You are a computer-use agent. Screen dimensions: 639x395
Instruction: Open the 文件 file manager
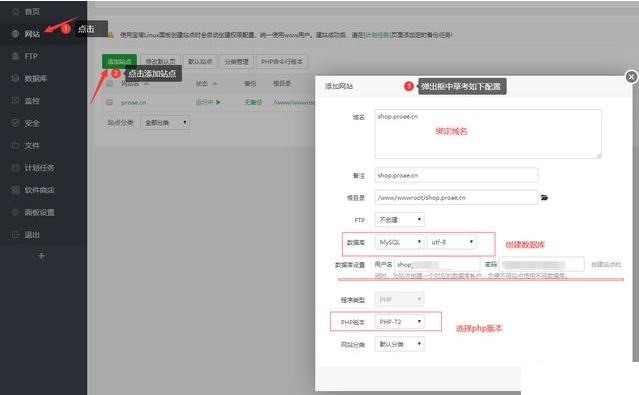[x=32, y=146]
